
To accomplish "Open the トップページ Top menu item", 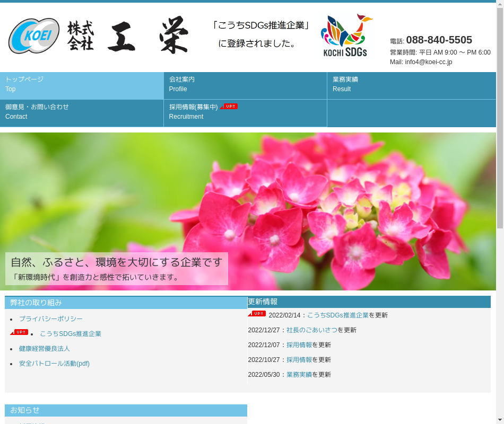I will click(82, 86).
